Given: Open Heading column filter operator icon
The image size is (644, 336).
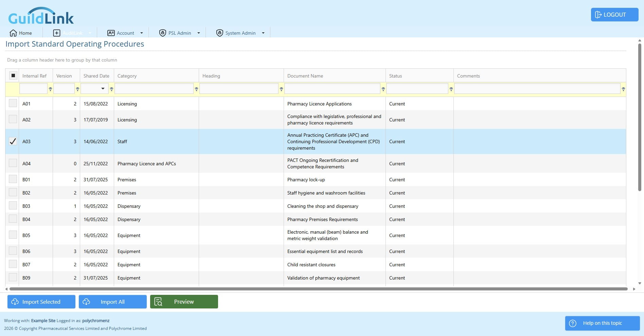Looking at the screenshot, I should 281,89.
